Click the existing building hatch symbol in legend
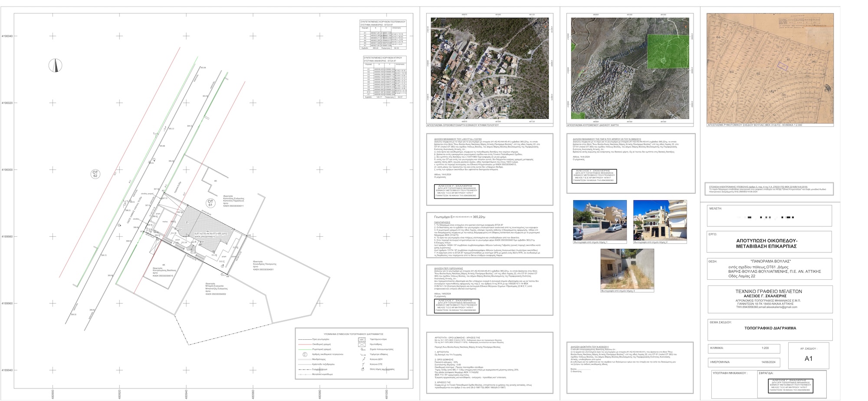Screen dimensions: 868x401 [x=361, y=339]
